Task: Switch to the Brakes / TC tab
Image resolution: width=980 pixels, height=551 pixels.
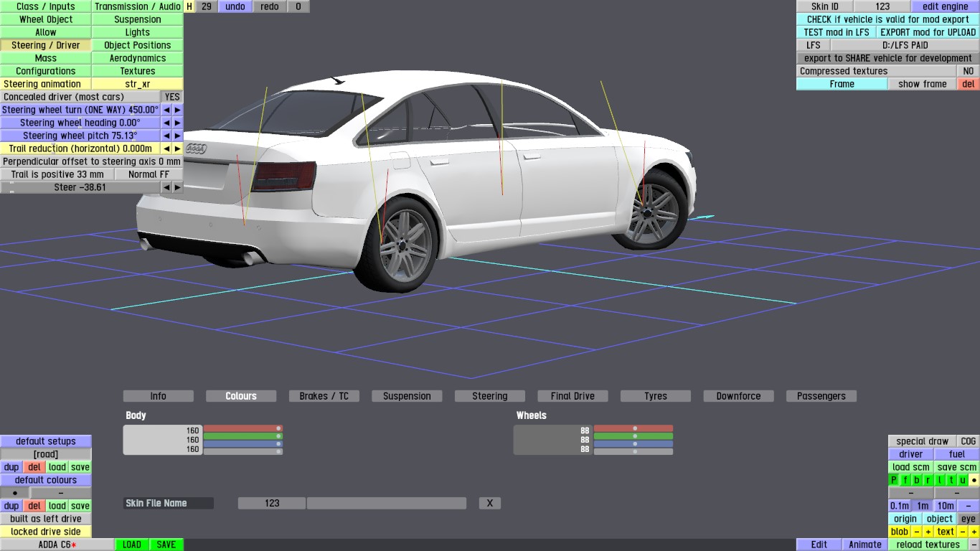Action: click(x=324, y=396)
